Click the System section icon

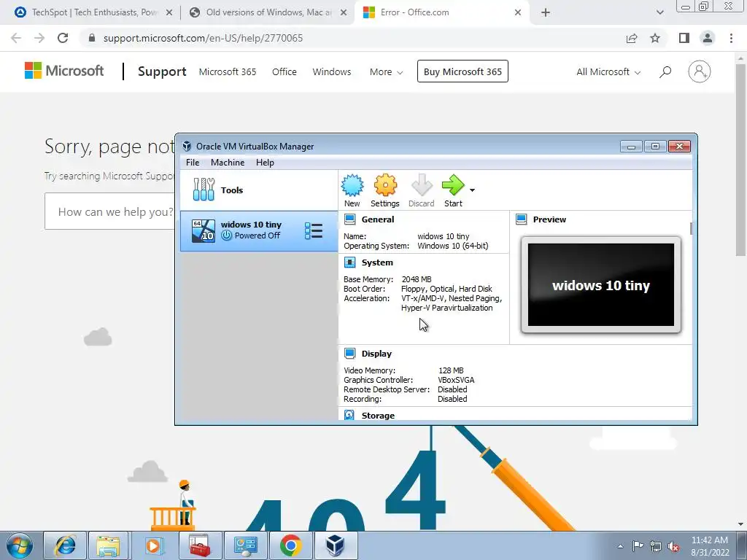click(x=350, y=262)
